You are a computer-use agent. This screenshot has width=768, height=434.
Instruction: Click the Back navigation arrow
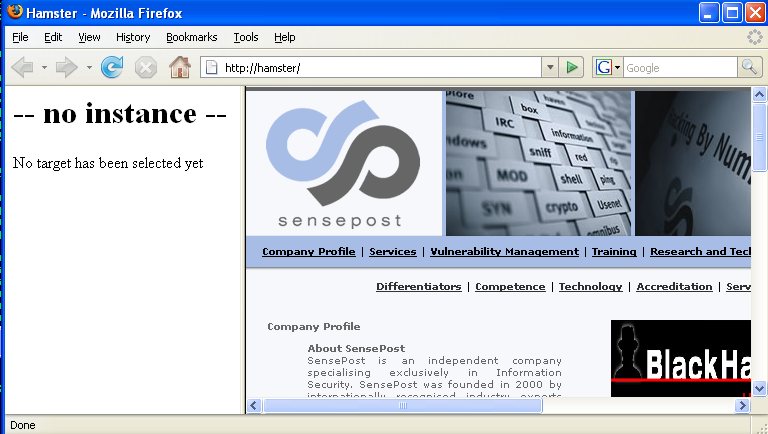(21, 67)
